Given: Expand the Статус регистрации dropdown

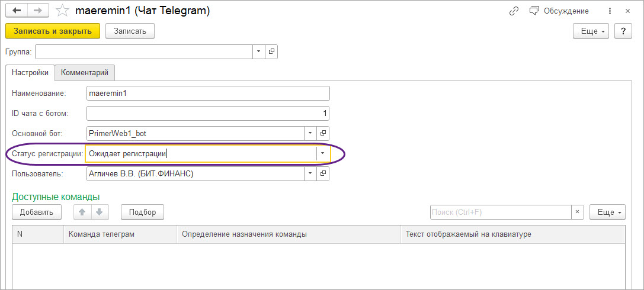Looking at the screenshot, I should pos(322,153).
